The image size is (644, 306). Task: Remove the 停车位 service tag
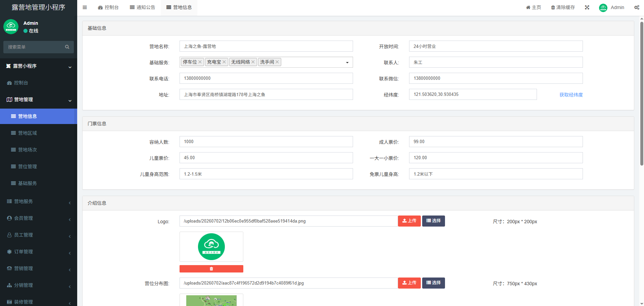tap(200, 62)
